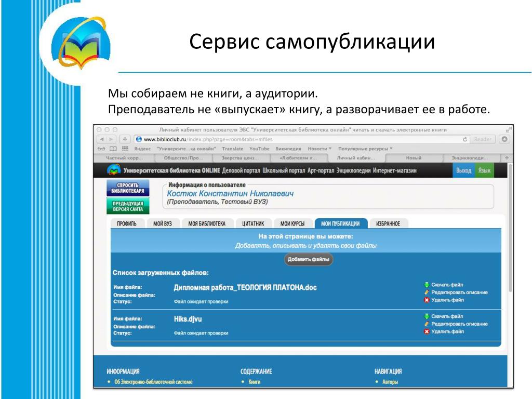Click red delete icon for Дипломная работа file
The height and width of the screenshot is (399, 532).
click(x=427, y=300)
